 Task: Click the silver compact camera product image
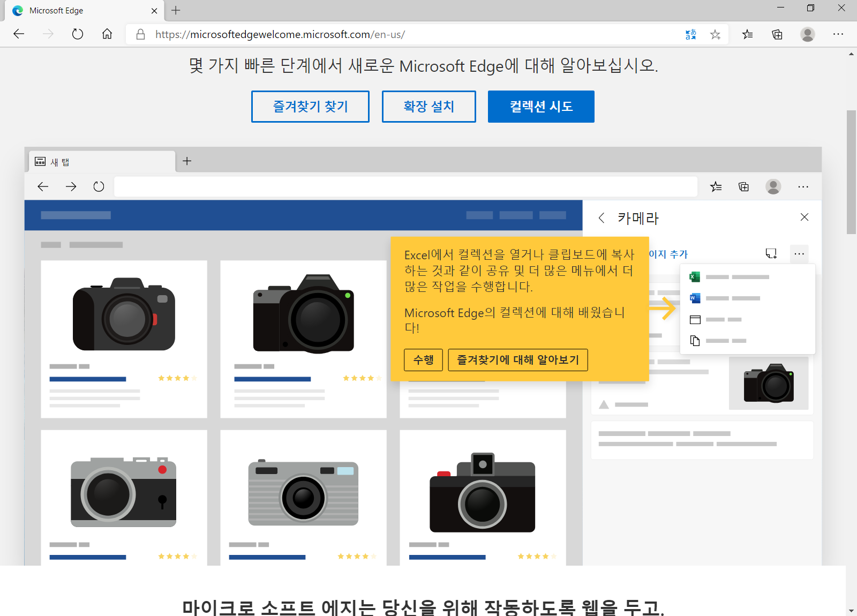click(x=303, y=492)
